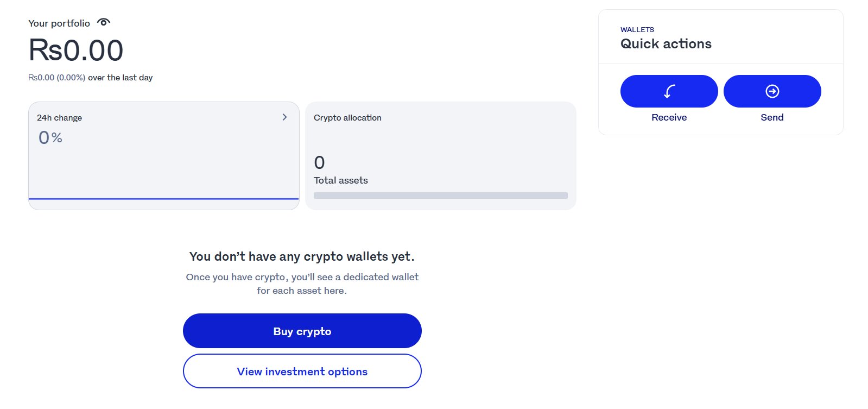Open Send from Quick actions
This screenshot has height=409, width=868.
772,91
